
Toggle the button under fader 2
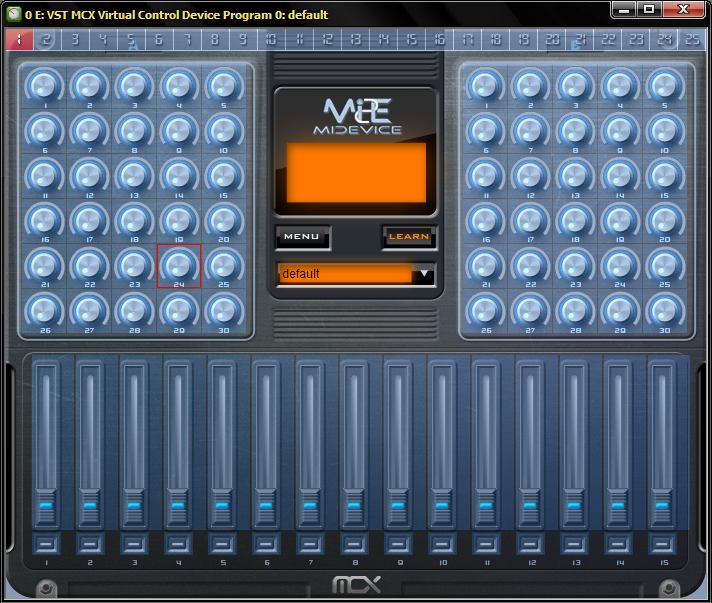90,544
